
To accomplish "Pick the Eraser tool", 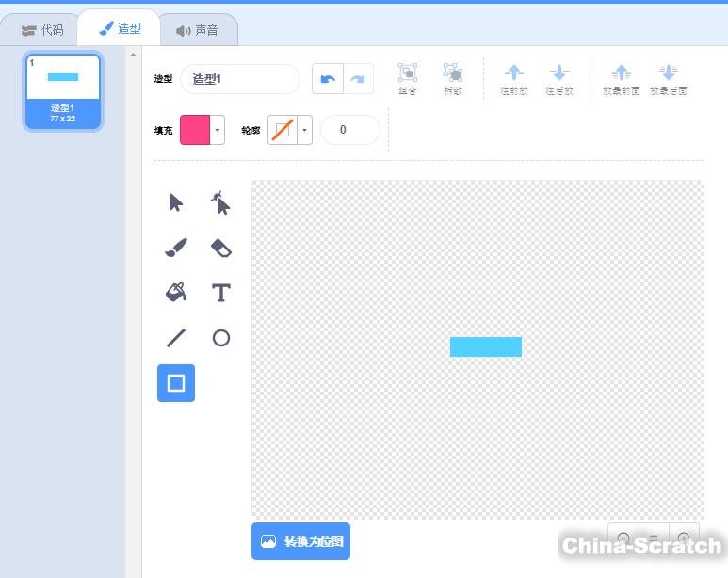I will point(221,248).
